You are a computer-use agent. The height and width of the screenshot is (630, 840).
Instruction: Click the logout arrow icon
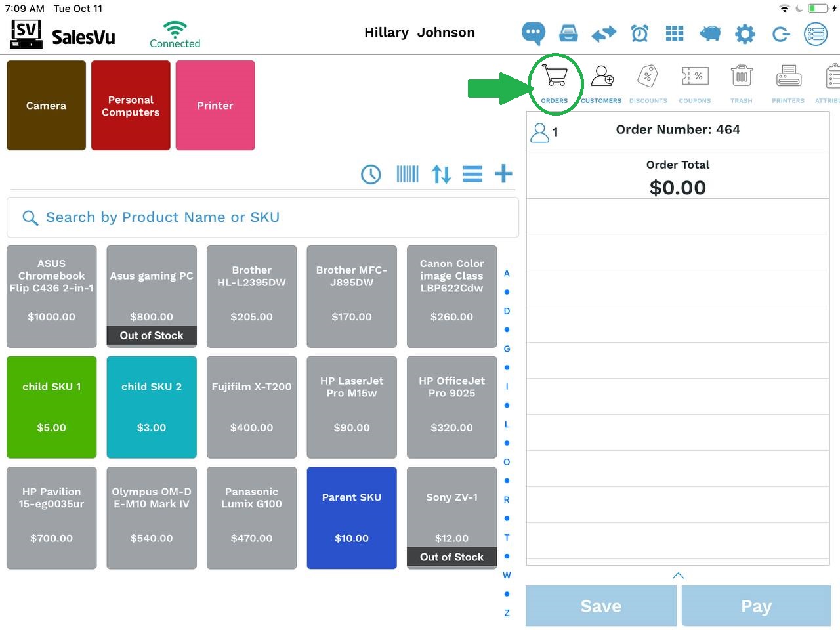click(780, 33)
